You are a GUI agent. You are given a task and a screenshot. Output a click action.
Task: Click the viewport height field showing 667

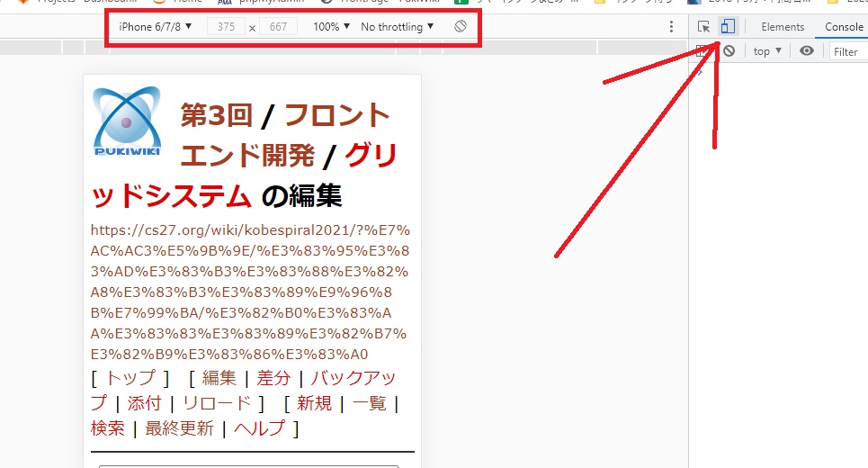278,27
